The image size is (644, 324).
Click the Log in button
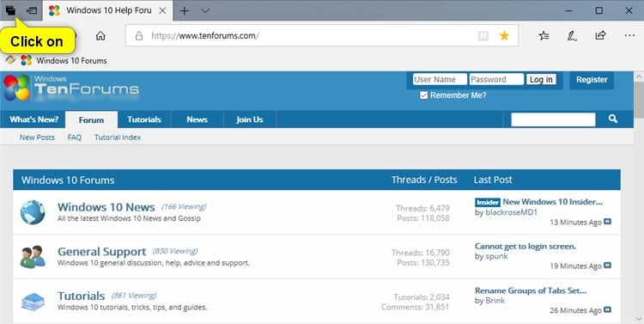pyautogui.click(x=541, y=79)
